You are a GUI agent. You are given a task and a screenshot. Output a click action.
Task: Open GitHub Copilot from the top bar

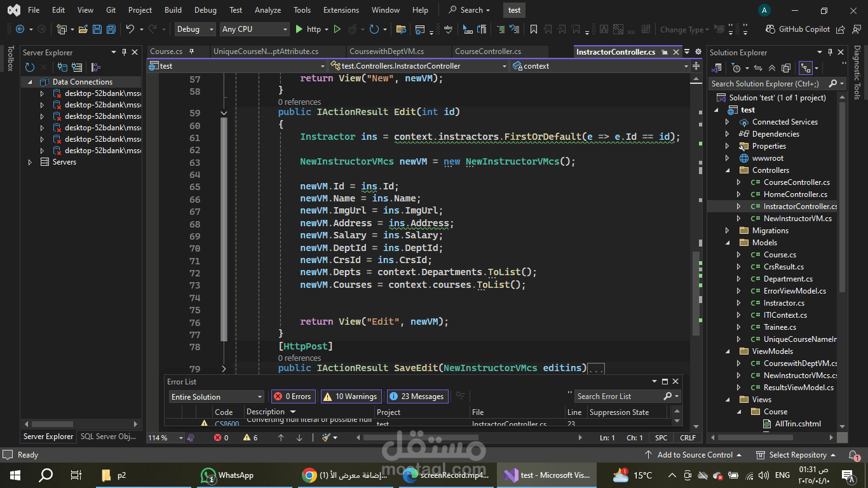click(798, 29)
